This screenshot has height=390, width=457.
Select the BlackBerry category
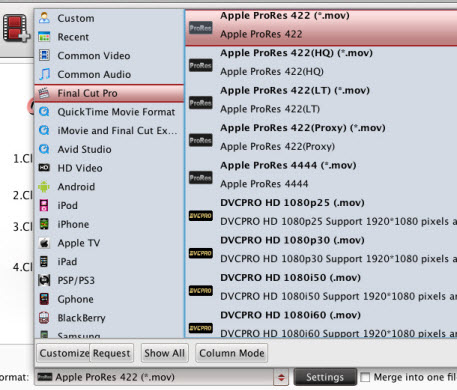[109, 318]
